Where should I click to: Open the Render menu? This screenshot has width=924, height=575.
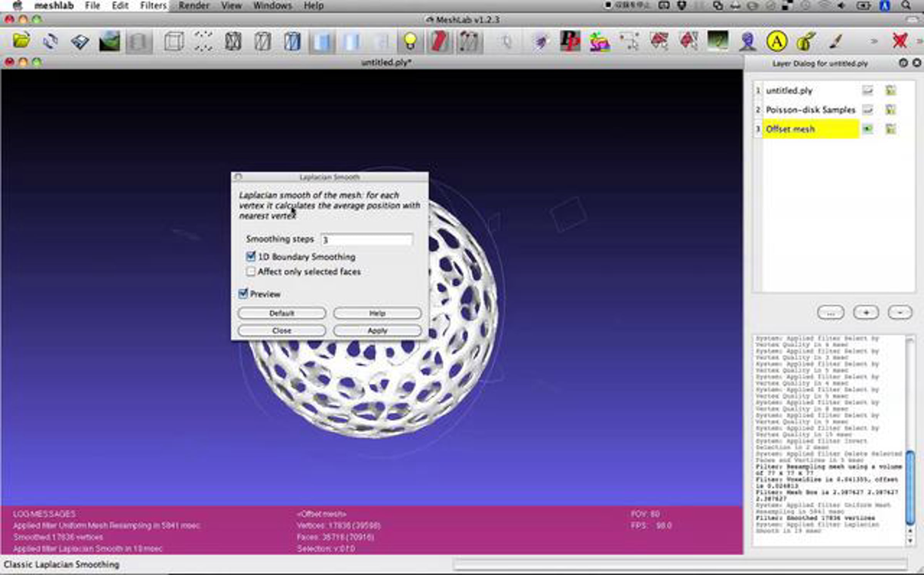pos(194,6)
